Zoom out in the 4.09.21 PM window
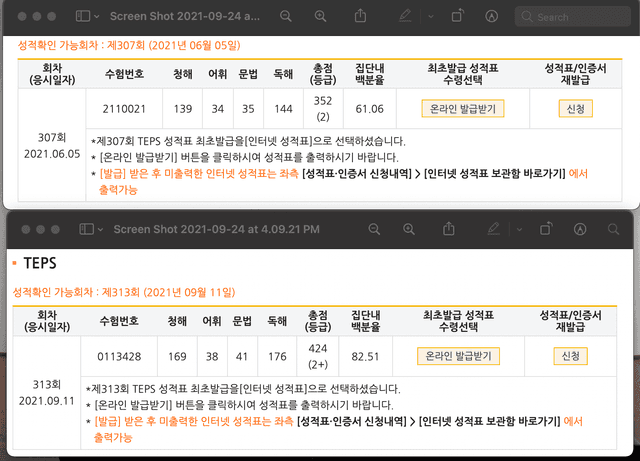 coord(374,229)
